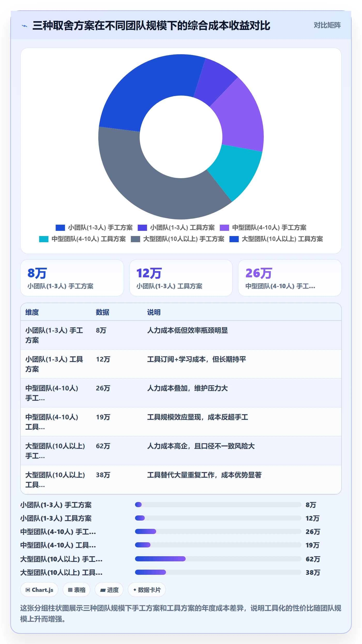Image resolution: width=362 pixels, height=644 pixels.
Task: Select the 数据卡片 tag chip
Action: coord(147,590)
